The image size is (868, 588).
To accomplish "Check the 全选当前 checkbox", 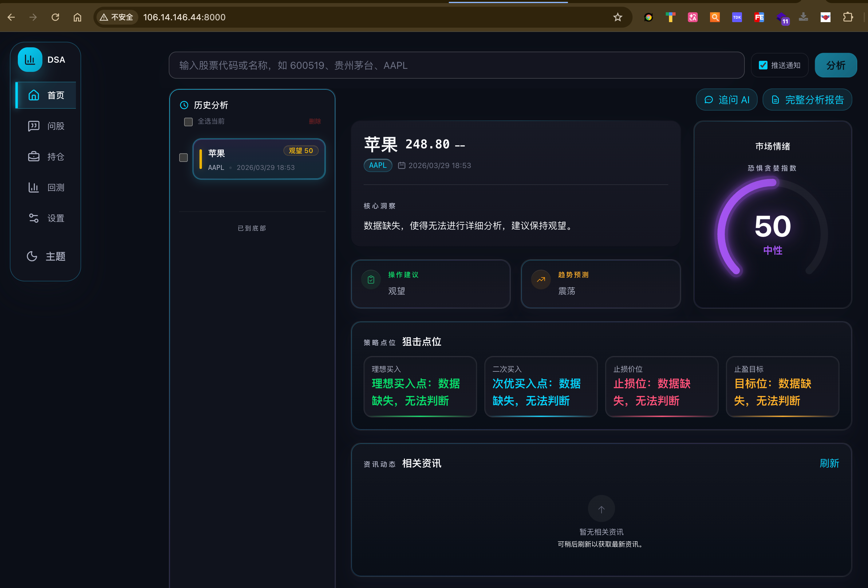I will coord(188,122).
